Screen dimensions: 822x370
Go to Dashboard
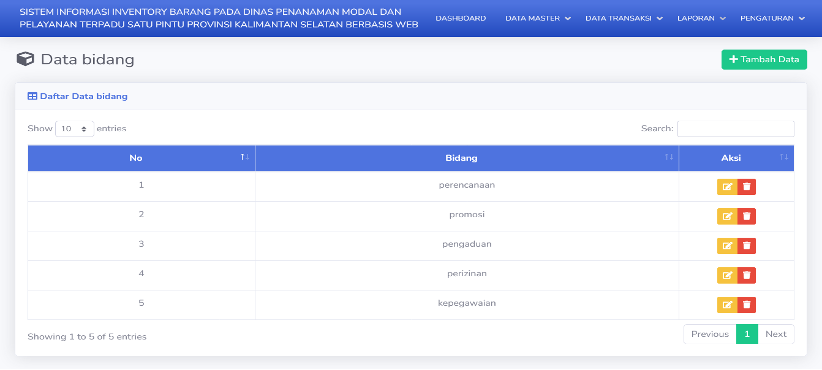[x=461, y=18]
